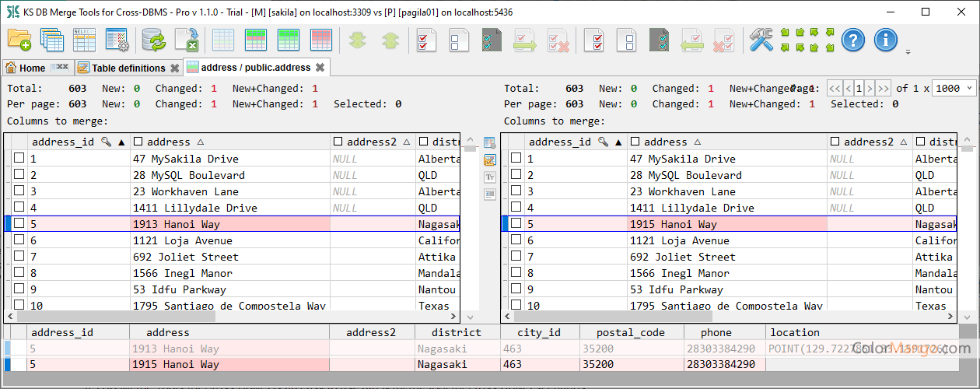Open the wrench and hammer settings icon
The width and height of the screenshot is (980, 389).
coord(761,40)
